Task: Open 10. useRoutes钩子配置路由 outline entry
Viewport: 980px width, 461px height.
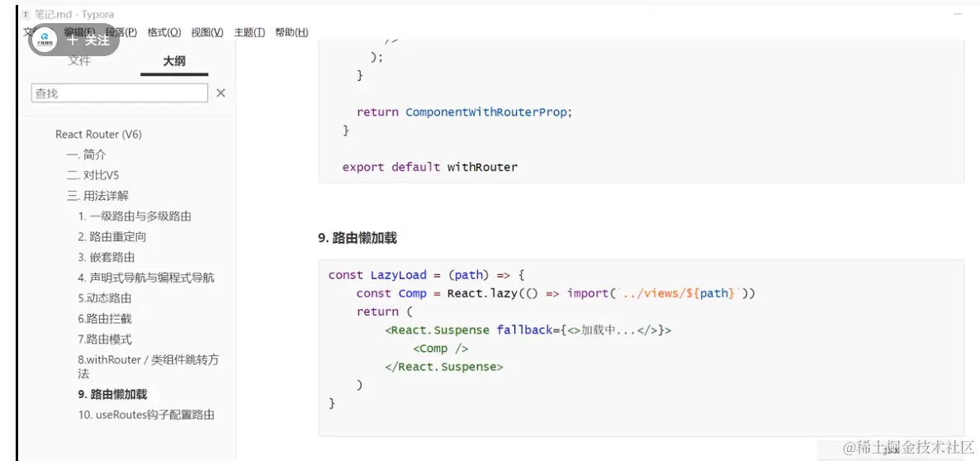Action: coord(146,415)
